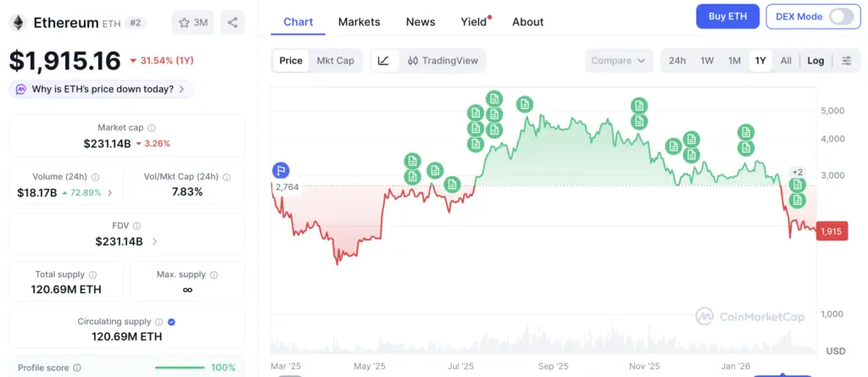Click verified badge beside Circulating supply
The image size is (868, 377).
tap(172, 322)
